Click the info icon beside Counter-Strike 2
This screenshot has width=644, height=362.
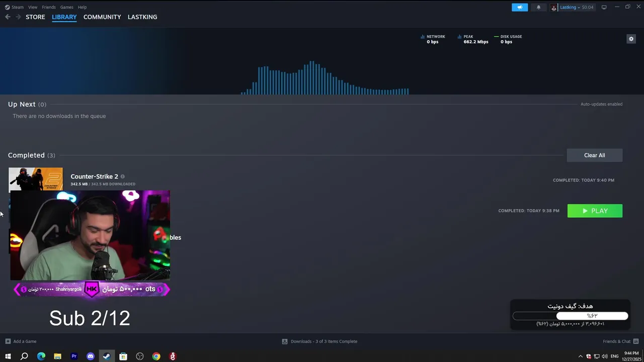click(x=123, y=176)
